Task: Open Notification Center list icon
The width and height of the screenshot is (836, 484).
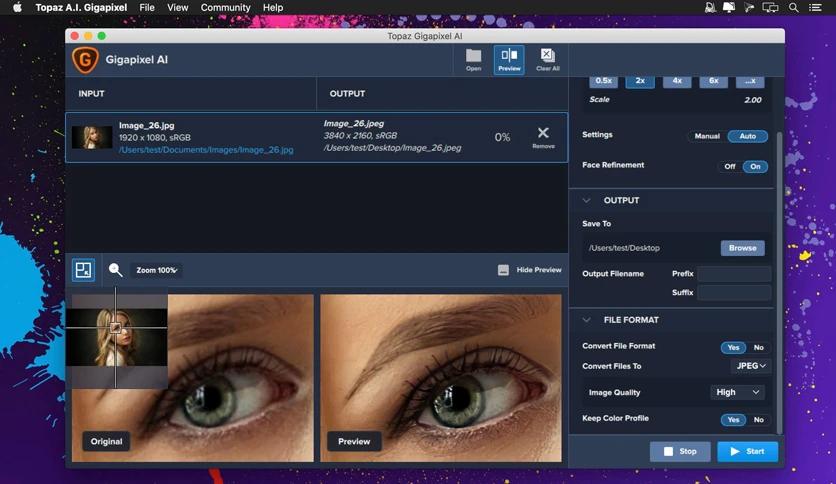Action: coord(815,7)
